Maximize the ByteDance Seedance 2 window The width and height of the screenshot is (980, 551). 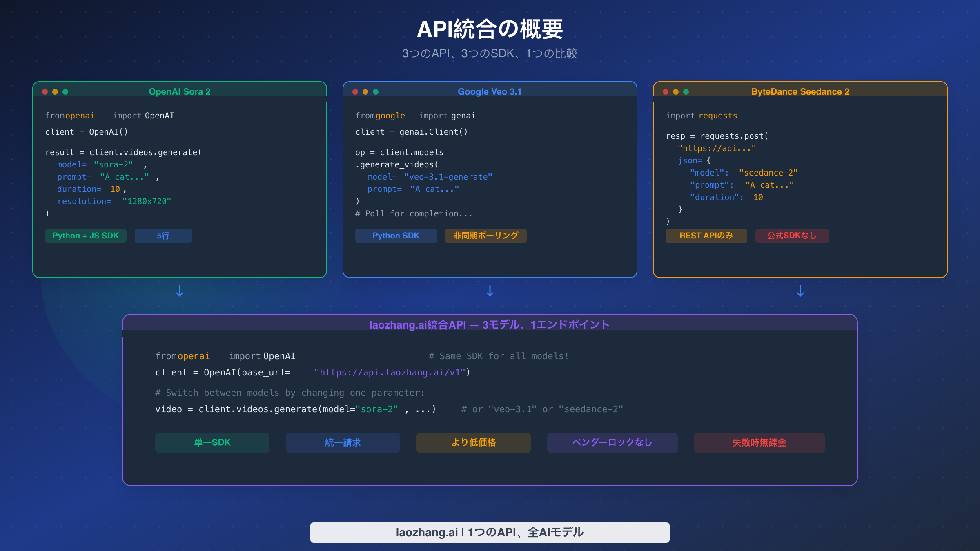pyautogui.click(x=686, y=92)
